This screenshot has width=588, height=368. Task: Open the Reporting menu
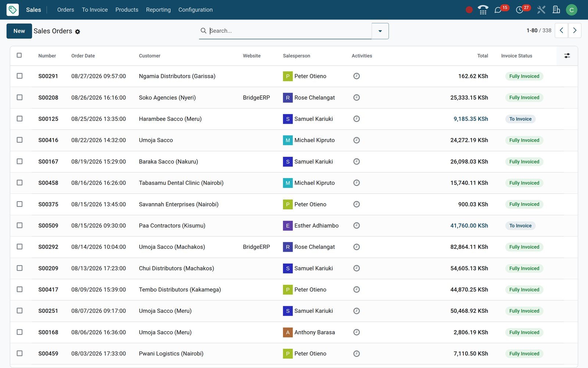pos(158,10)
